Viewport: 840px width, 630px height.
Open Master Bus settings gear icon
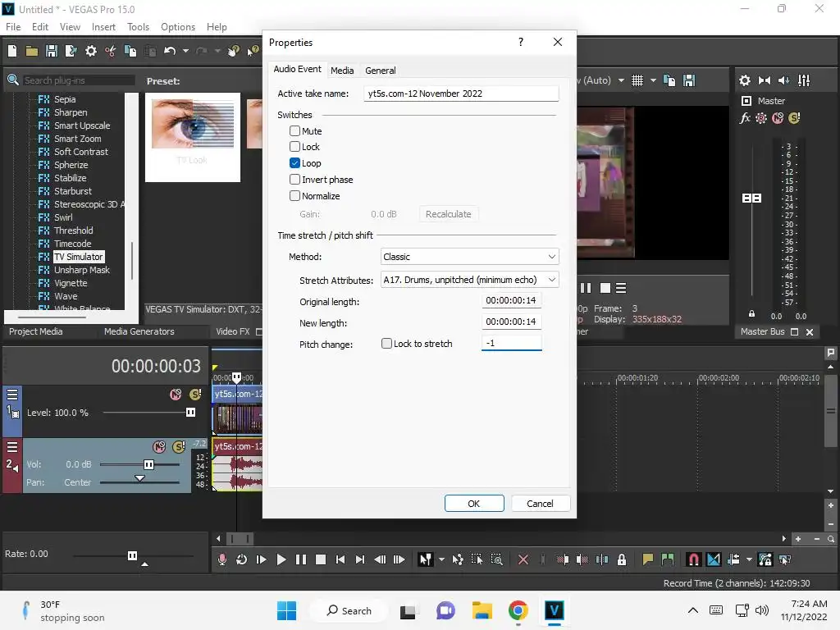tap(745, 80)
